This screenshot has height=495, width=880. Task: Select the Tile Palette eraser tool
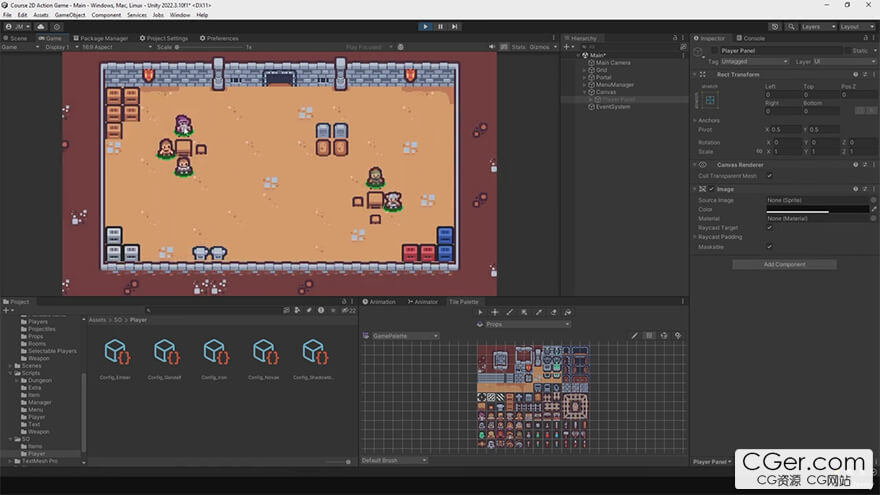553,312
